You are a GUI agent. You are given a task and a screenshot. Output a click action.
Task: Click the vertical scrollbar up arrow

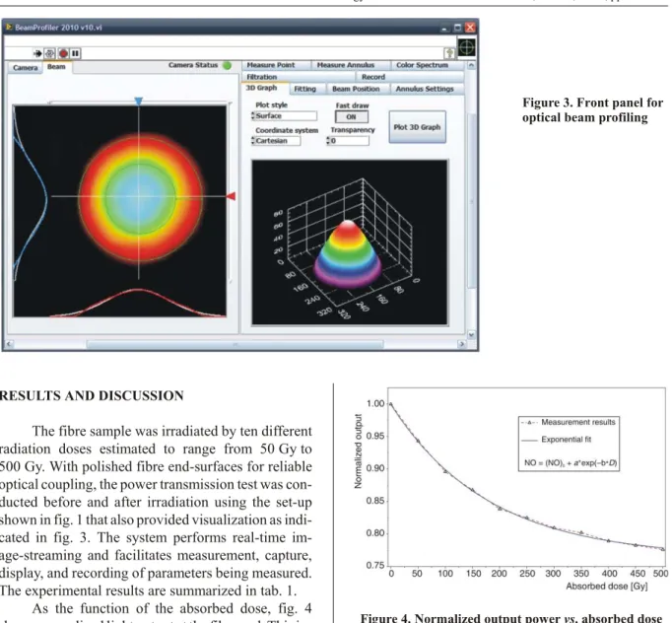point(471,65)
